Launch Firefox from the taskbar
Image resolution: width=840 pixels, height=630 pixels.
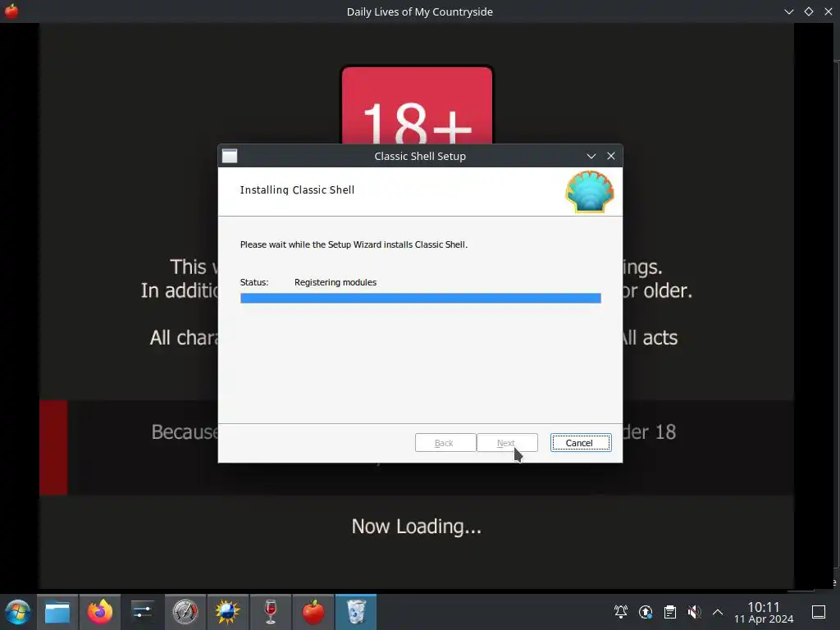[100, 612]
